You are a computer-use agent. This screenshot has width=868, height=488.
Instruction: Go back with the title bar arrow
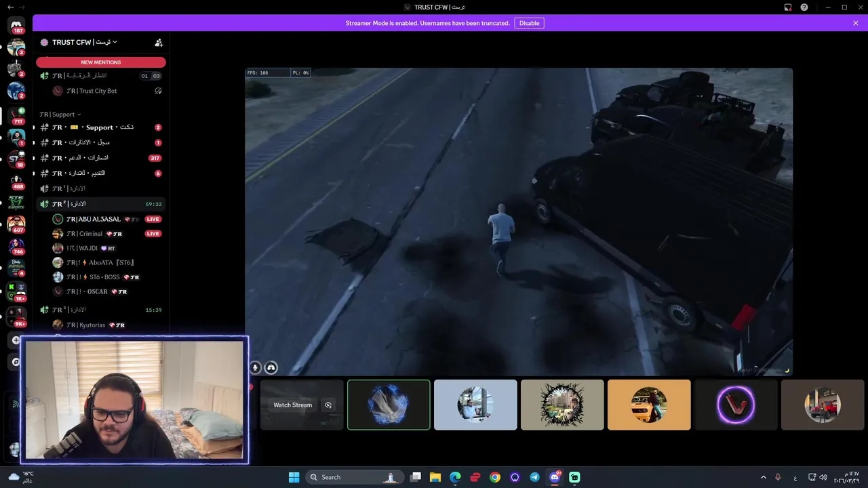[x=10, y=7]
